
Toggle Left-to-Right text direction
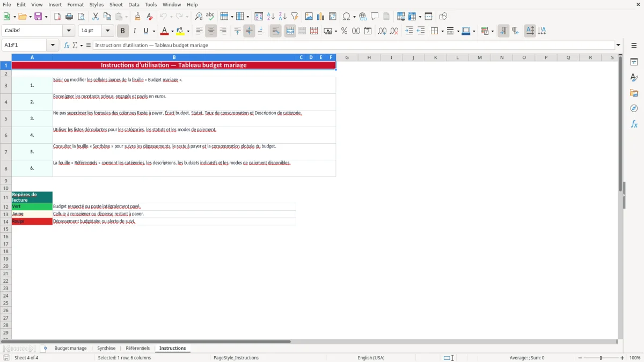pyautogui.click(x=503, y=31)
